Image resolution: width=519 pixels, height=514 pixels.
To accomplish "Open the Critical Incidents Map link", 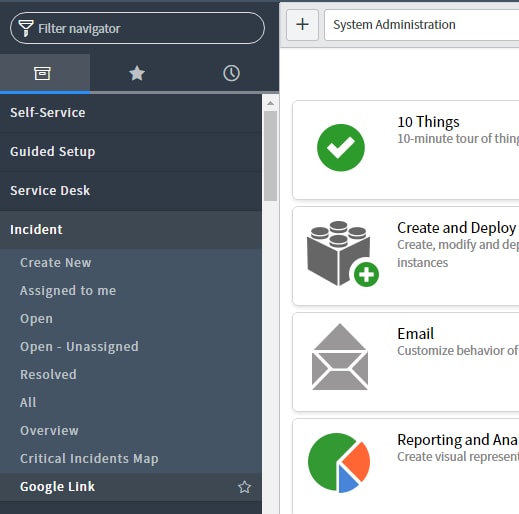I will (89, 459).
